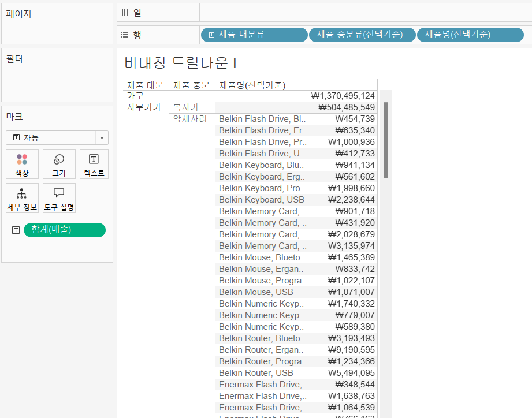Open the 크기 (Size) mark card
This screenshot has width=532, height=418.
click(x=59, y=164)
